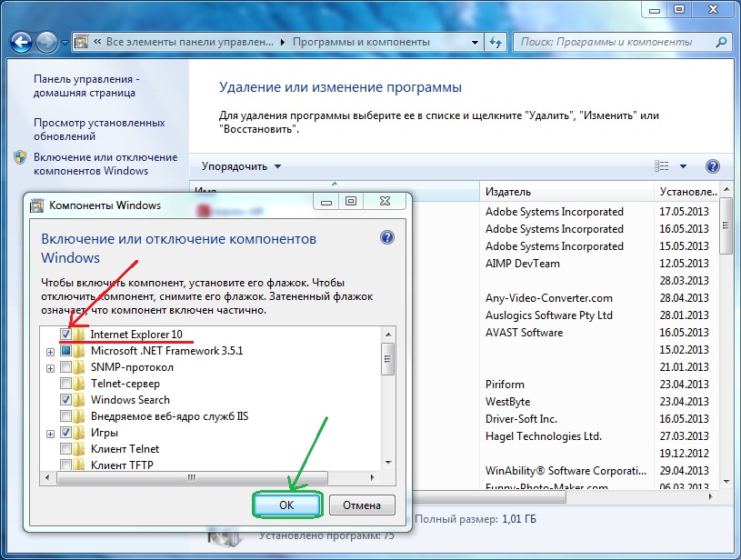Click the help icon in Programs toolbar
The width and height of the screenshot is (741, 560).
pos(713,166)
